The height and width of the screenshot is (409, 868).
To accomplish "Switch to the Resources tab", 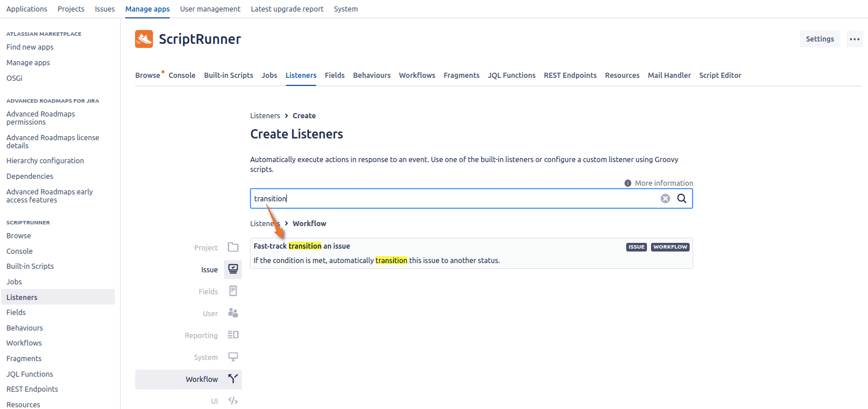I will [x=622, y=76].
